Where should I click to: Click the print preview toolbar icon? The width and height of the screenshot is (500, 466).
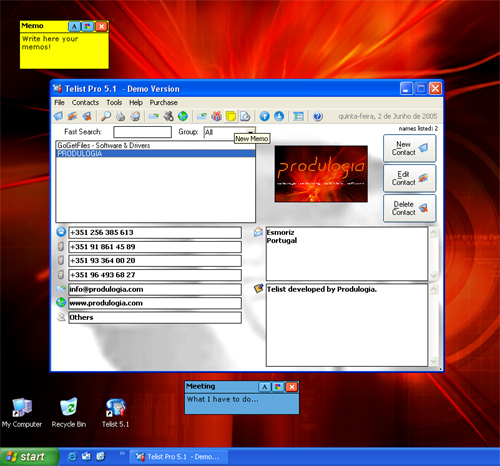135,116
